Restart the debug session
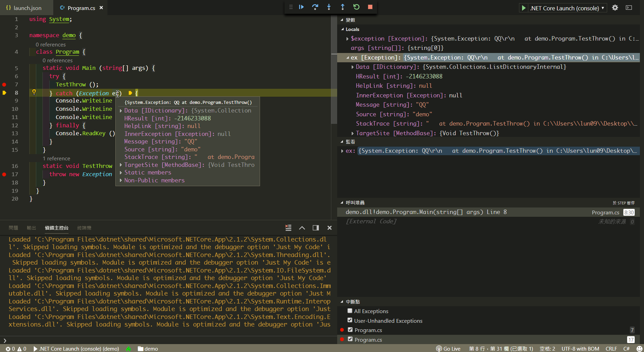Image resolution: width=644 pixels, height=352 pixels. 356,7
